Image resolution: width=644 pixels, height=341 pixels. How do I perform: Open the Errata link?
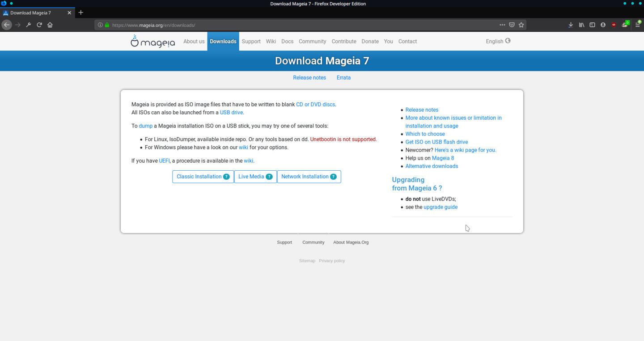[343, 77]
